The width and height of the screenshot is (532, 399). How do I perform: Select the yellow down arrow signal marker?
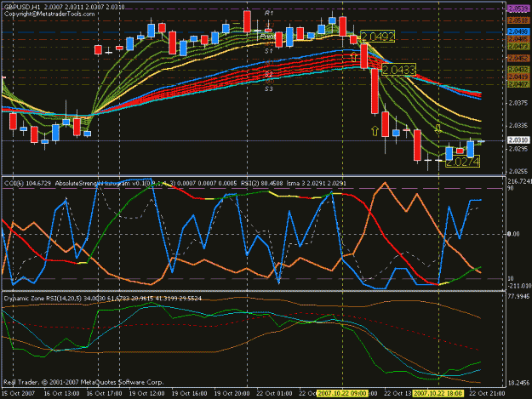[x=438, y=128]
